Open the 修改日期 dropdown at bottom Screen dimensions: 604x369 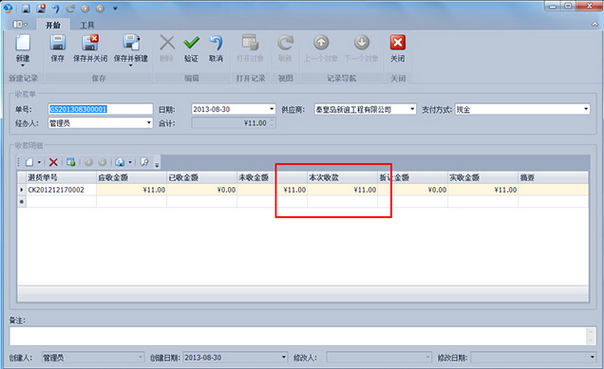click(x=592, y=357)
